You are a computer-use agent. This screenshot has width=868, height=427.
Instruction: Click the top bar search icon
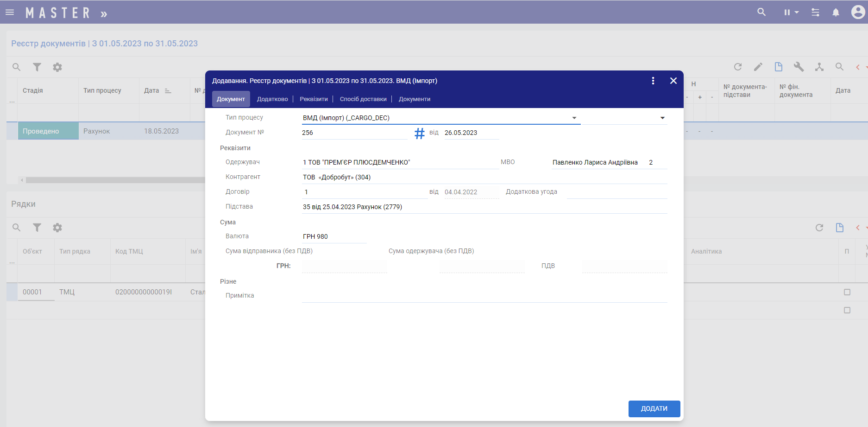click(761, 13)
